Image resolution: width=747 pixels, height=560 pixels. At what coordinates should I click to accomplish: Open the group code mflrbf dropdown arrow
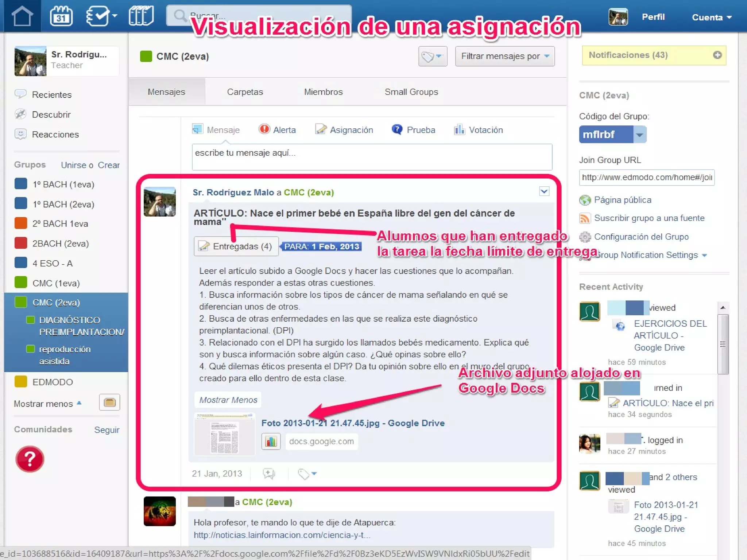pyautogui.click(x=639, y=135)
